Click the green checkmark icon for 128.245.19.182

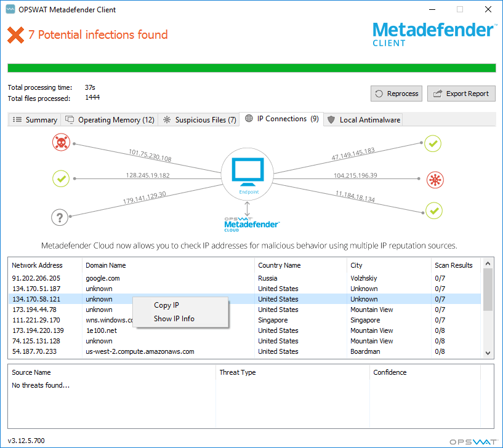[x=61, y=178]
